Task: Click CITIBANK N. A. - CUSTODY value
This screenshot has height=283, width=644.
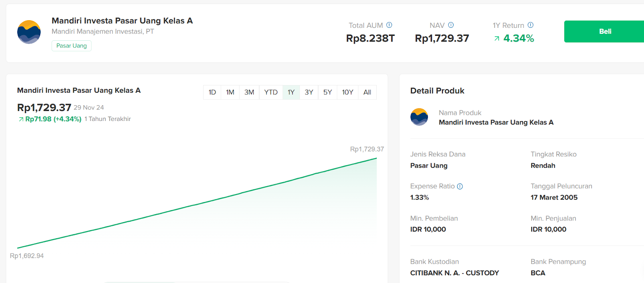Action: point(454,273)
